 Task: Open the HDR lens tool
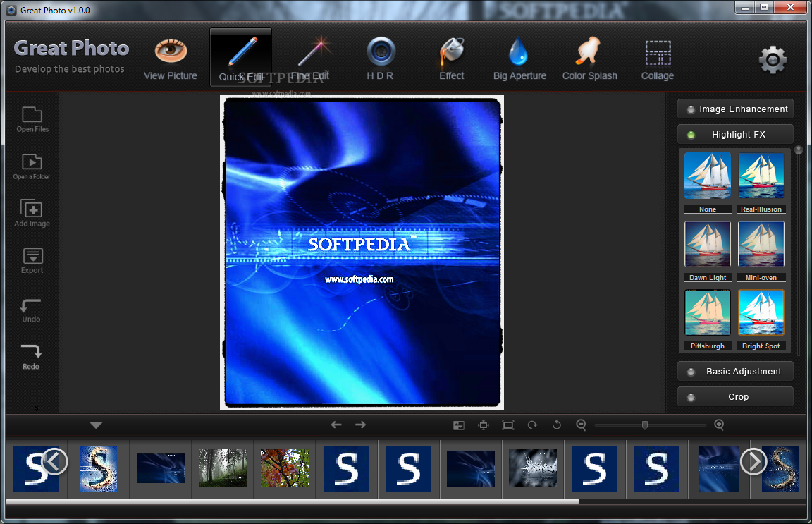(381, 60)
